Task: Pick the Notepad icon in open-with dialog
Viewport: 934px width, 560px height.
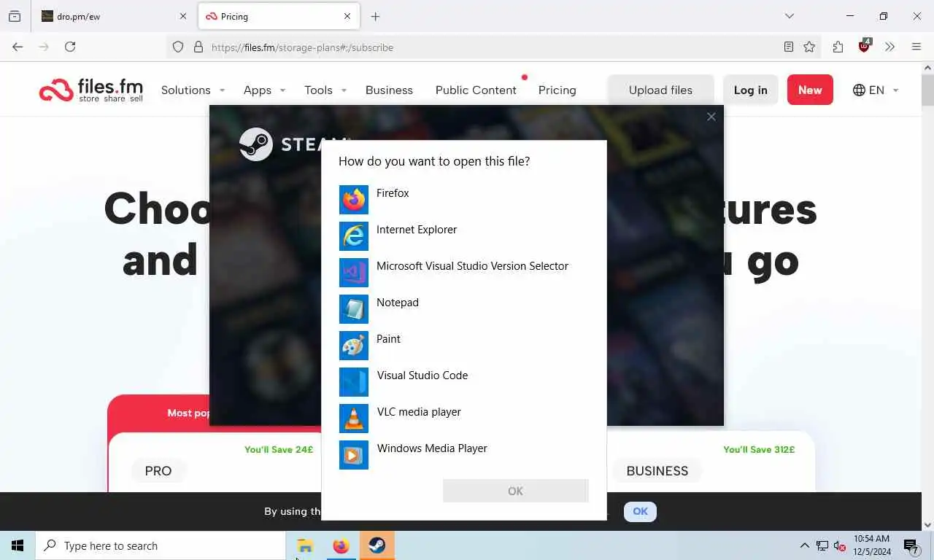Action: 354,309
